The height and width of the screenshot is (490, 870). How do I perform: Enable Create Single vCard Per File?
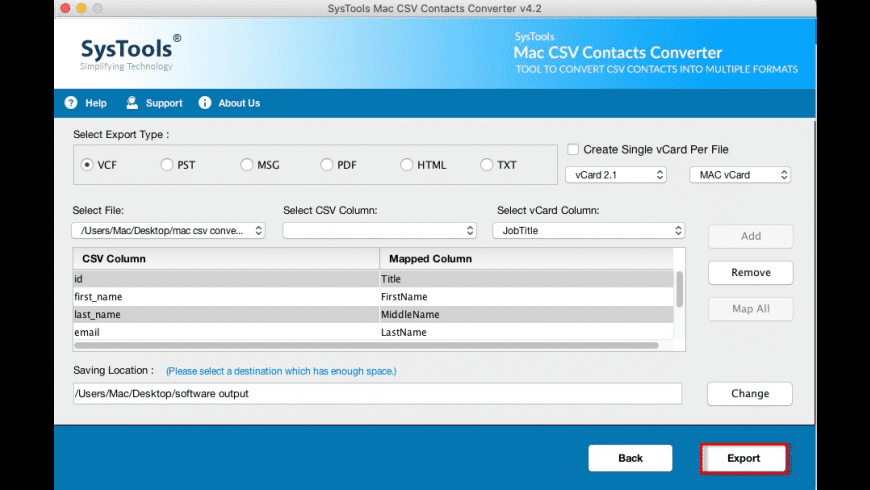(x=573, y=149)
